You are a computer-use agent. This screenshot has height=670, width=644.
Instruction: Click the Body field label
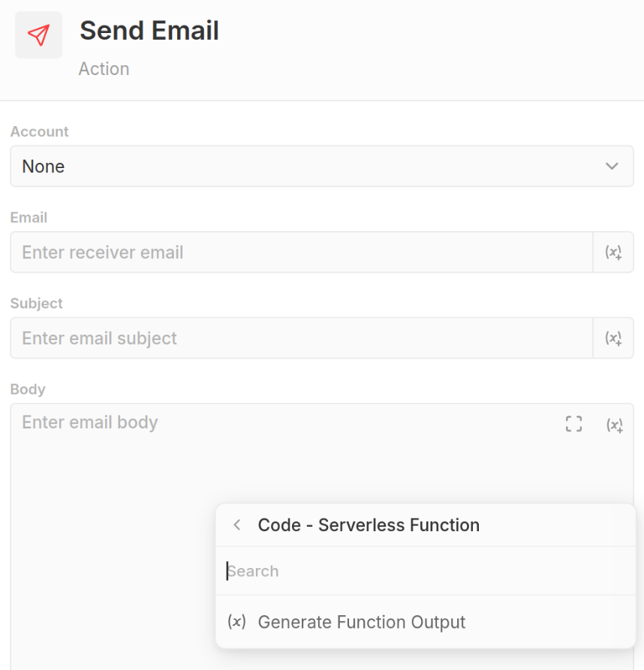[28, 389]
